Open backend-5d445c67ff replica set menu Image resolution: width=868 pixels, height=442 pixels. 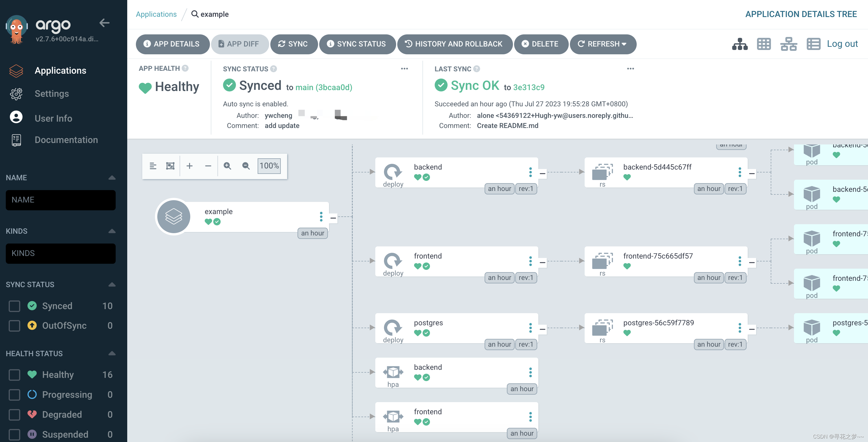pos(740,172)
